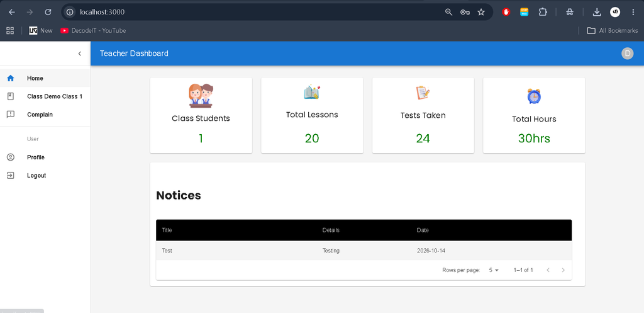Click the site info icon in the address bar
Screen dimensions: 644x313
pos(70,13)
